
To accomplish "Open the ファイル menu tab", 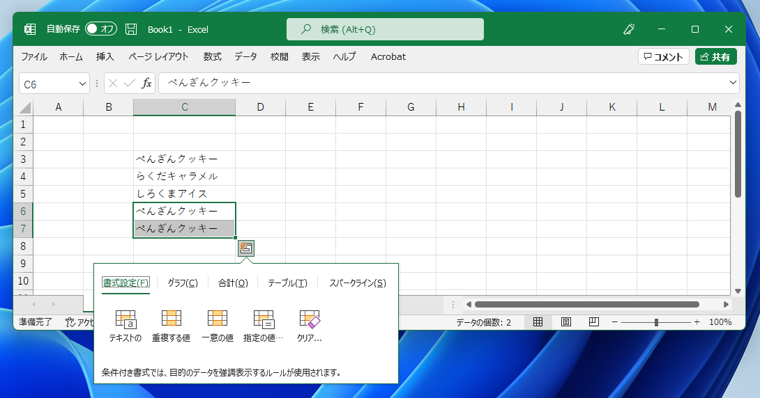I will coord(34,57).
